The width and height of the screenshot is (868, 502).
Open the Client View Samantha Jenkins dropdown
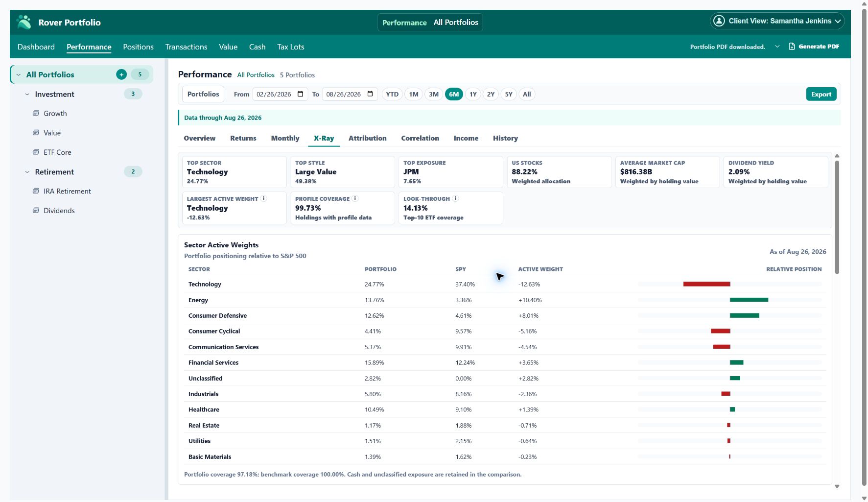pos(777,21)
